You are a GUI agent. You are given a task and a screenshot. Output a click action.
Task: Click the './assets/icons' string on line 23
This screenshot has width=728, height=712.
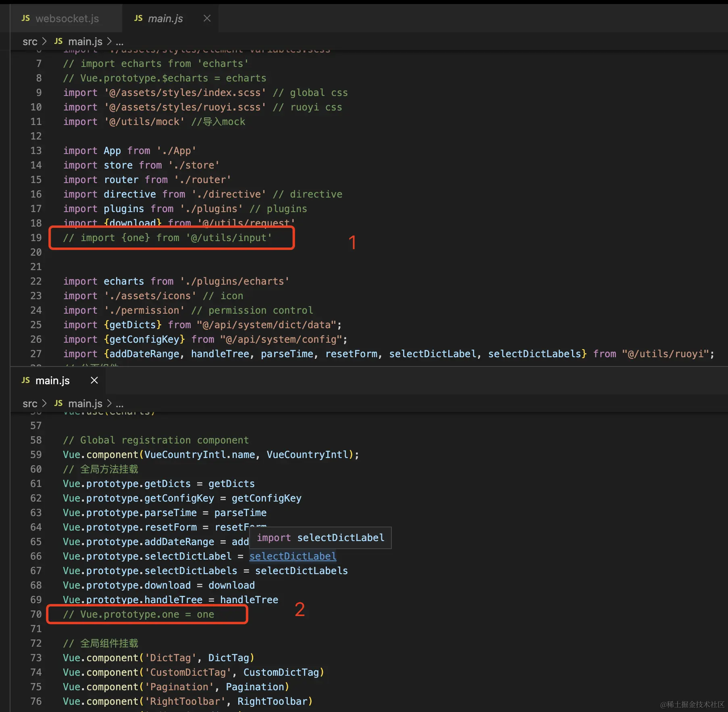click(x=150, y=296)
